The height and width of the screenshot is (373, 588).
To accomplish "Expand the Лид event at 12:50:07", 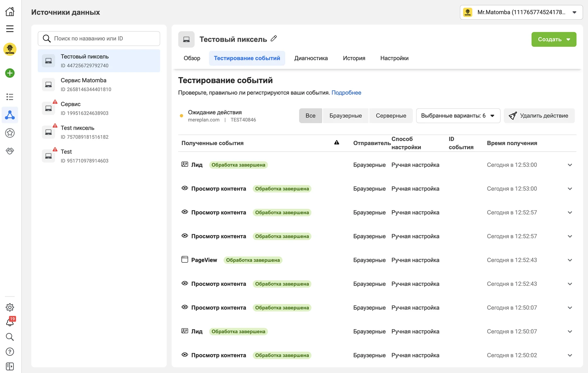I will [x=570, y=331].
